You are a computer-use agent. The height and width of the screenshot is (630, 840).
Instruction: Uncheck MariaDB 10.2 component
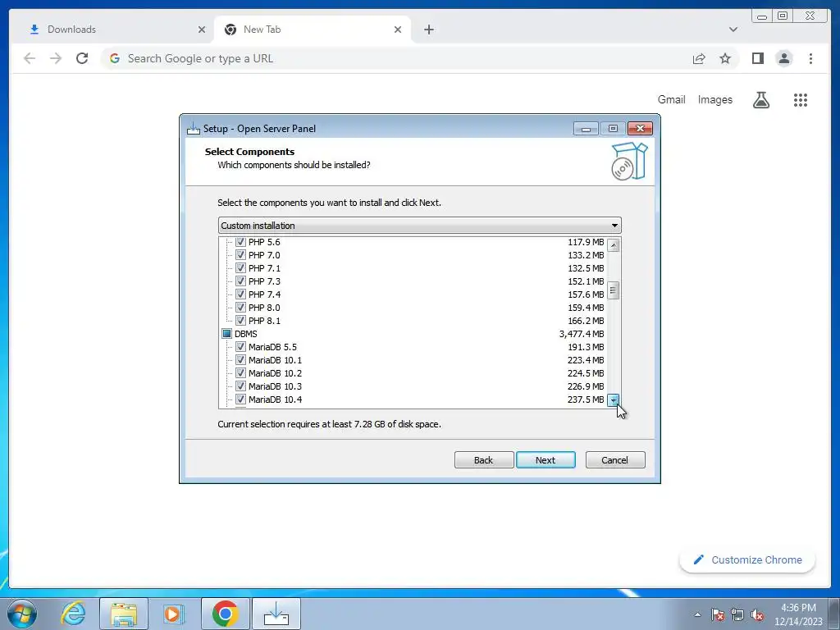[240, 373]
